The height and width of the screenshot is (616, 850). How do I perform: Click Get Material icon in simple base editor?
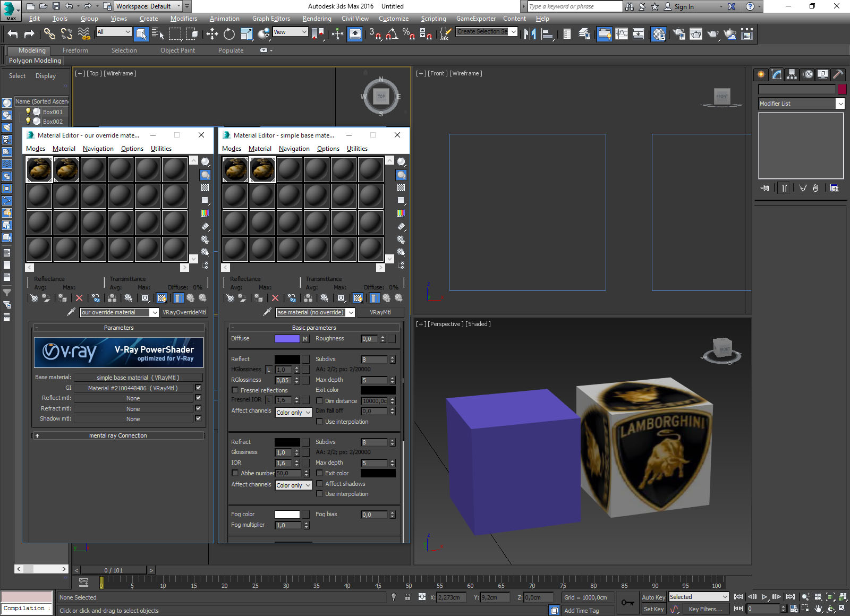[x=230, y=298]
